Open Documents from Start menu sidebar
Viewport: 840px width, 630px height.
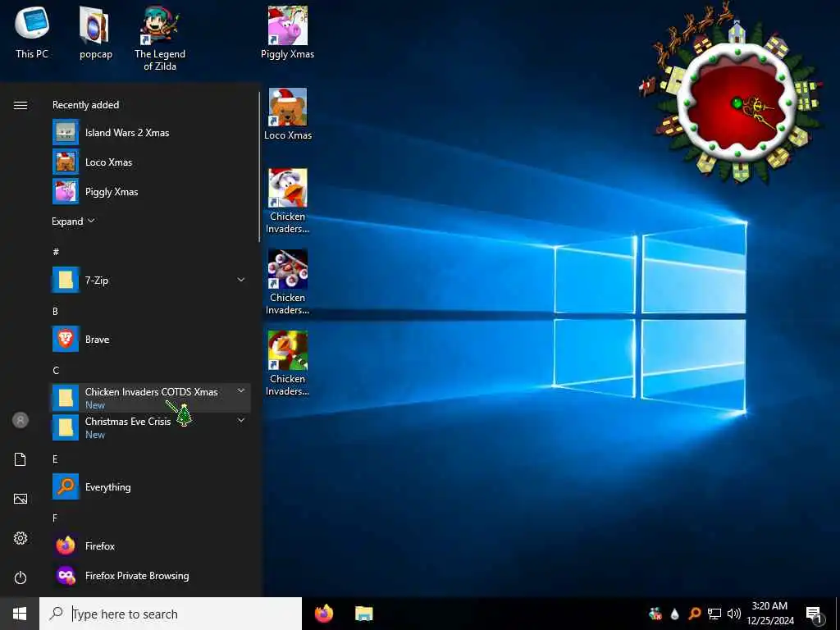click(21, 459)
